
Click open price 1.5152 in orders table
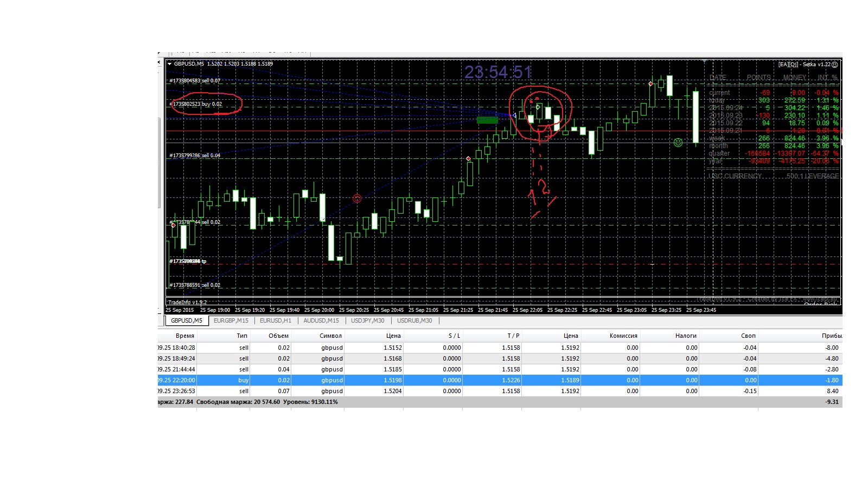(x=393, y=348)
